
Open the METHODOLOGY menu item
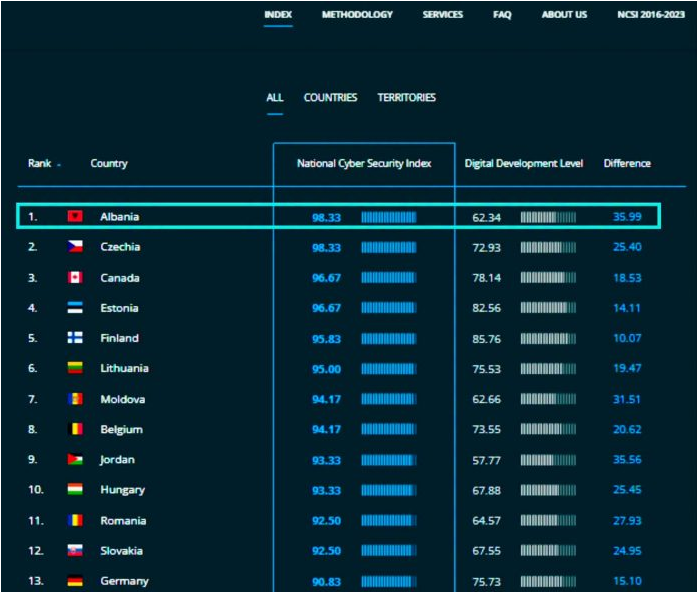tap(357, 15)
